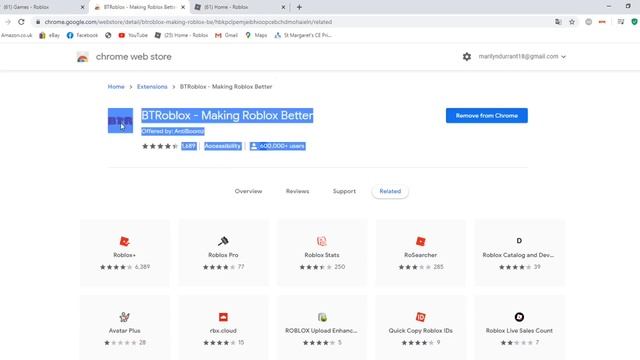Click the 1,689 ratings count link
The height and width of the screenshot is (360, 640).
tap(189, 146)
